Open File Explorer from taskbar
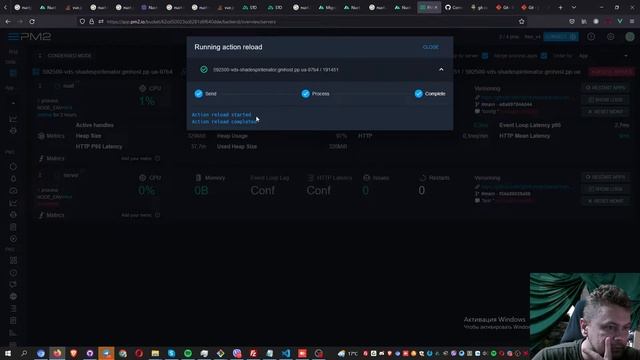The width and height of the screenshot is (640, 360). (155, 353)
